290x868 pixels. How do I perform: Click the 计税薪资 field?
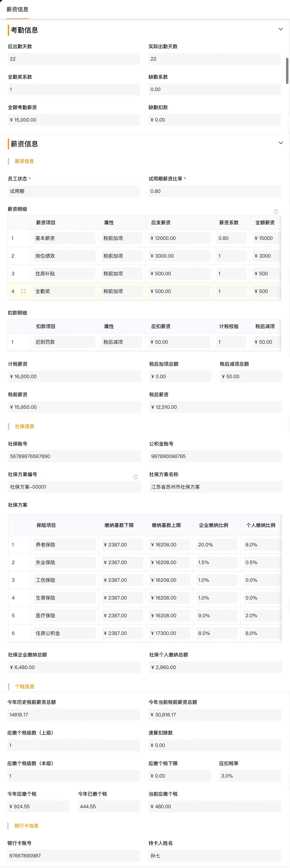[x=74, y=376]
